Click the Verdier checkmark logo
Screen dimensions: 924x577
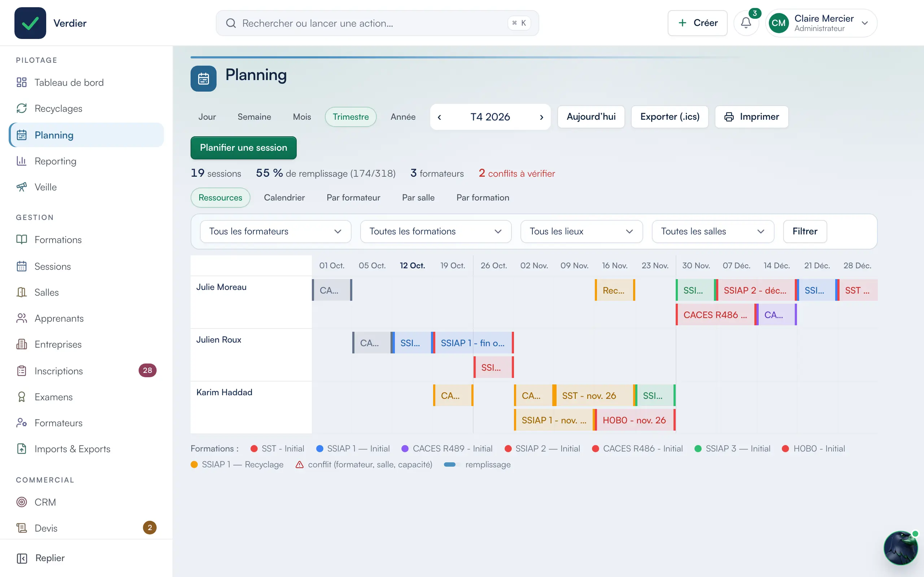click(x=30, y=23)
